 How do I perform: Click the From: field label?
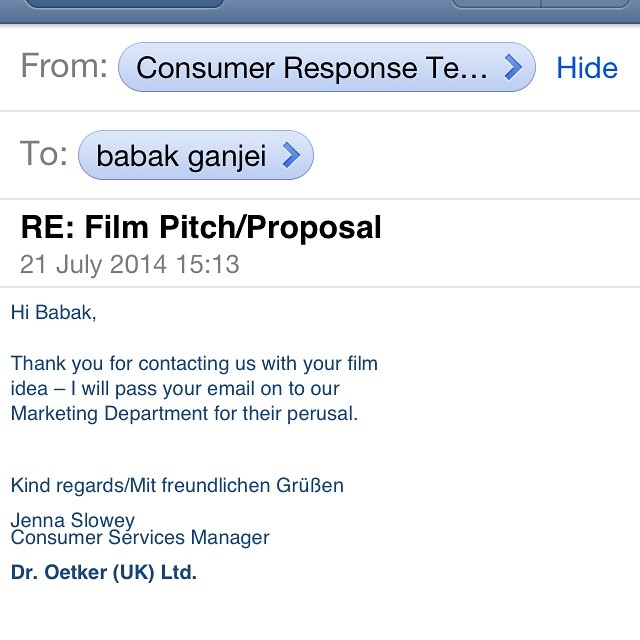tap(64, 65)
